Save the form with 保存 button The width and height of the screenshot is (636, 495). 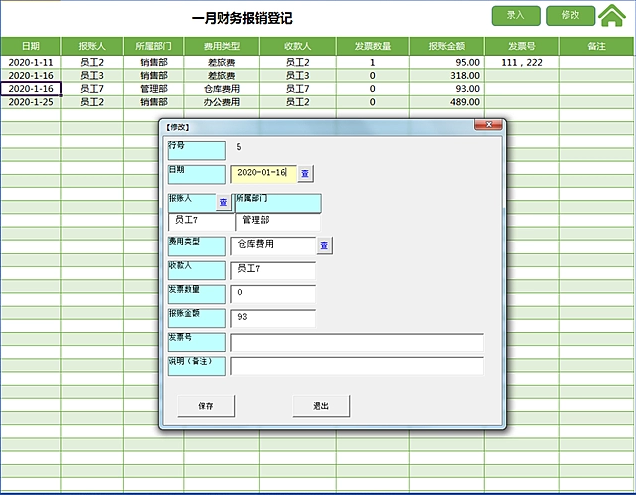click(206, 406)
